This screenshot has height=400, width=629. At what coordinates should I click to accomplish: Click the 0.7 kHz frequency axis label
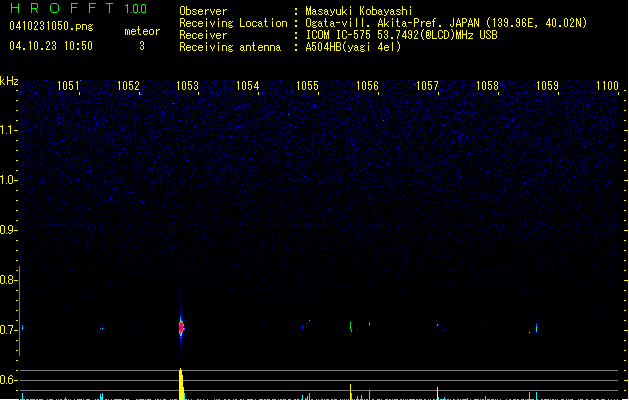[x=8, y=330]
